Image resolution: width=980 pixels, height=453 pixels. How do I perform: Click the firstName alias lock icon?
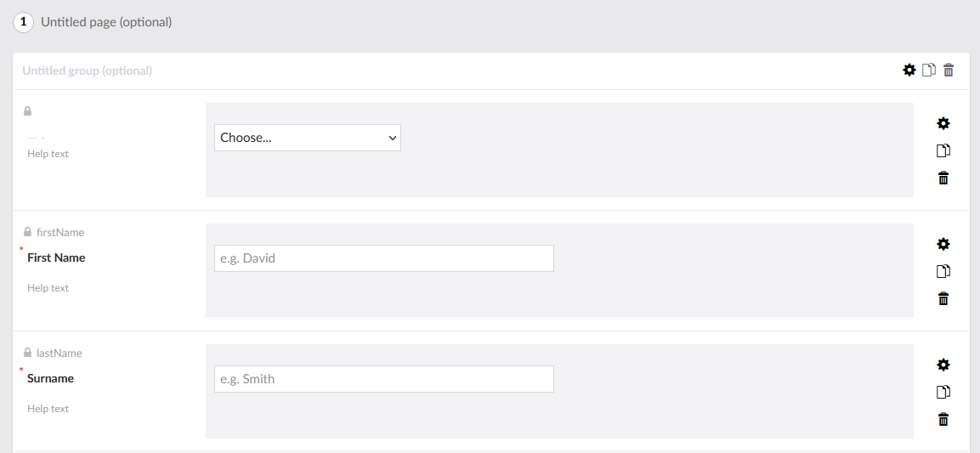tap(27, 232)
